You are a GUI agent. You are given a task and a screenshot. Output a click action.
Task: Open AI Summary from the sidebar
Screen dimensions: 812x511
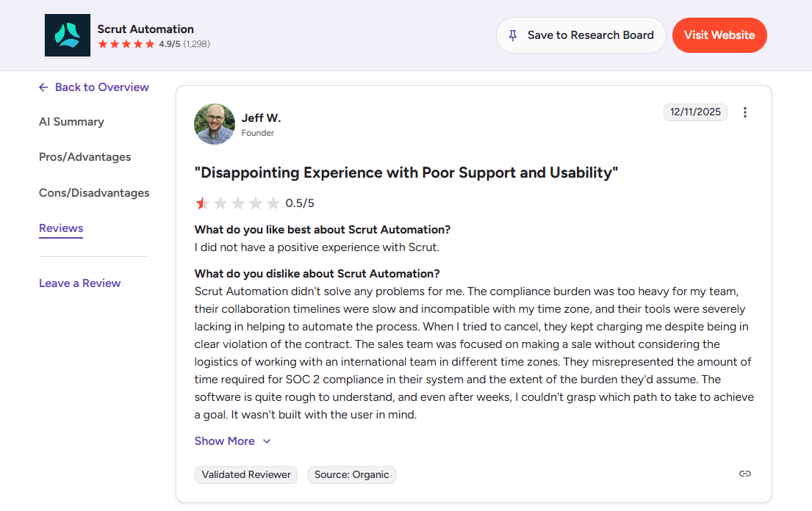coord(71,122)
